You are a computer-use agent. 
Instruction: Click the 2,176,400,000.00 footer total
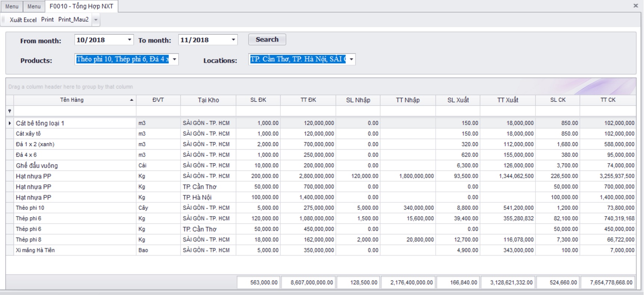click(x=408, y=283)
